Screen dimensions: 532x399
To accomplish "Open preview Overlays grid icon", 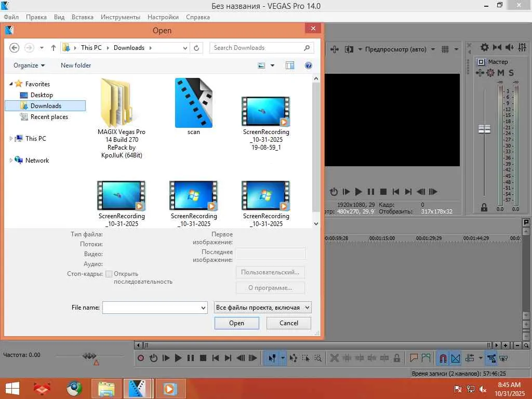I will (x=445, y=49).
